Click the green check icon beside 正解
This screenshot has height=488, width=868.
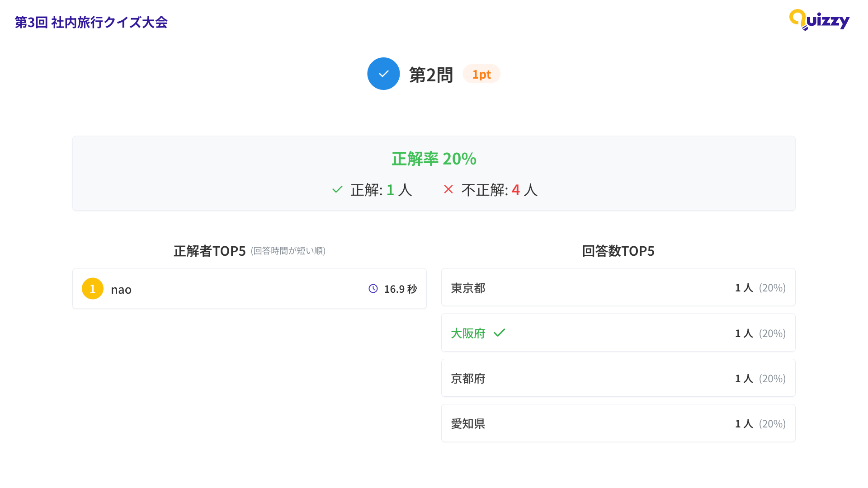tap(337, 190)
